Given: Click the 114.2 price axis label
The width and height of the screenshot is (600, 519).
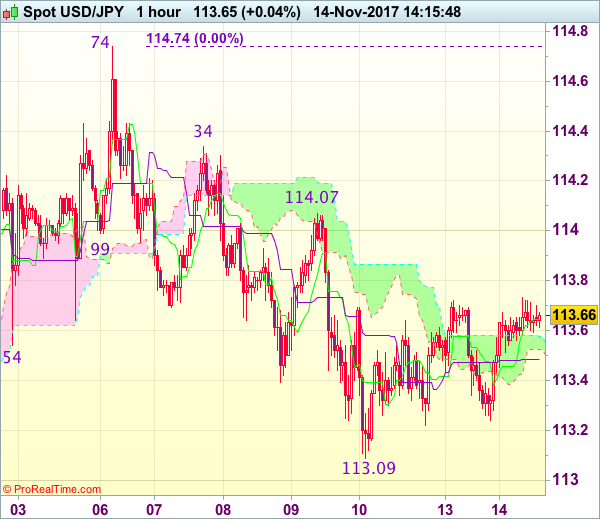Looking at the screenshot, I should 569,180.
